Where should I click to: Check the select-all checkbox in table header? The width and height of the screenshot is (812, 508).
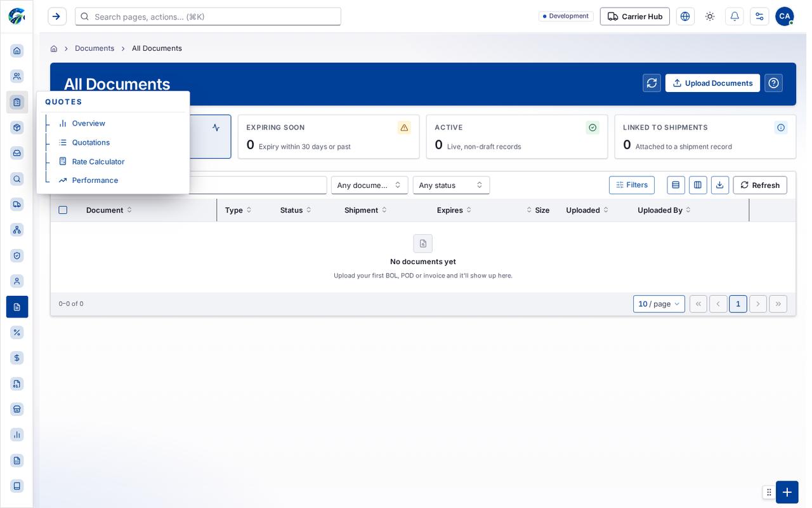(x=63, y=210)
